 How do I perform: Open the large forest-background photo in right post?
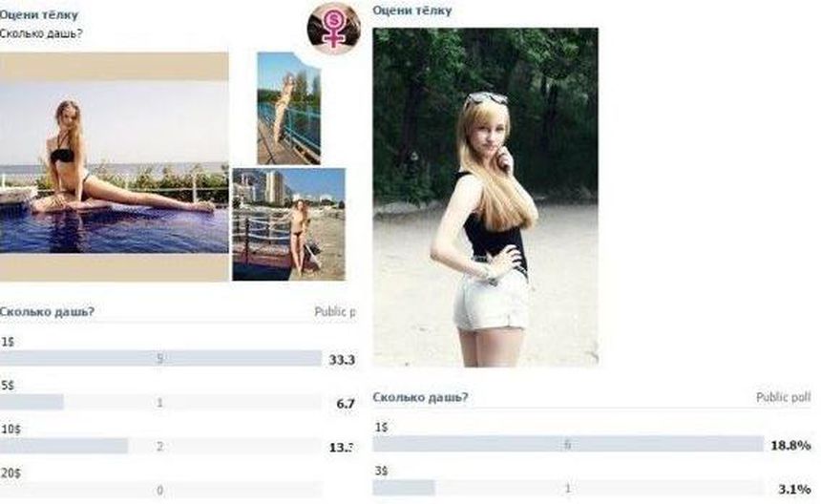click(485, 197)
